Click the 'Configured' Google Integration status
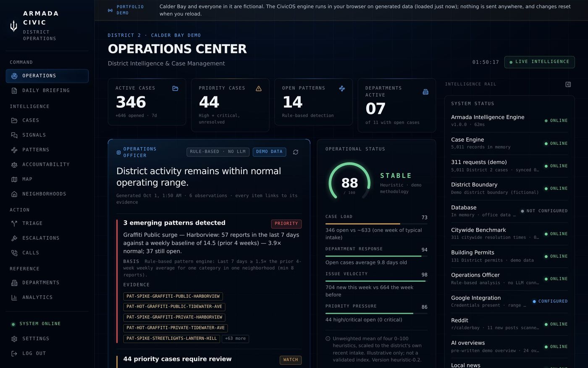 click(550, 302)
